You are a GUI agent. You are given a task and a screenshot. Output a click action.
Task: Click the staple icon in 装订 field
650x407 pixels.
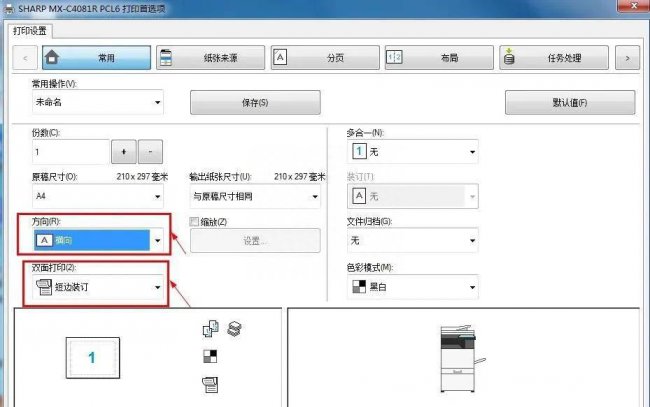point(359,196)
